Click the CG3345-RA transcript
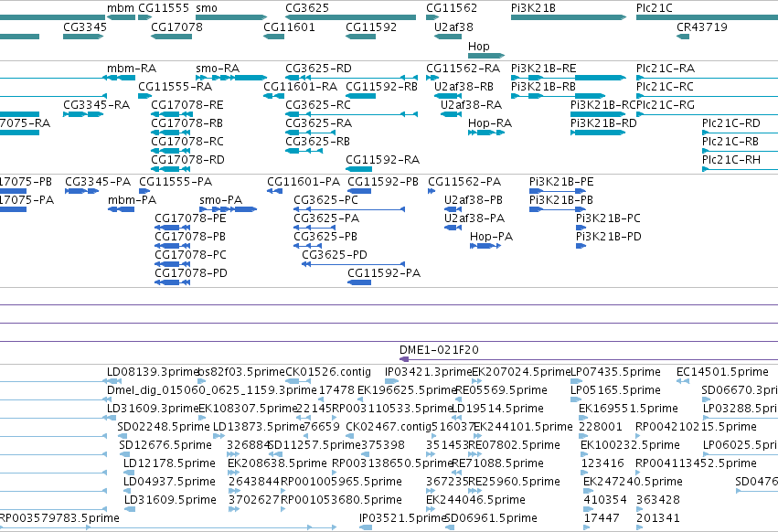The height and width of the screenshot is (532, 778). pyautogui.click(x=83, y=114)
